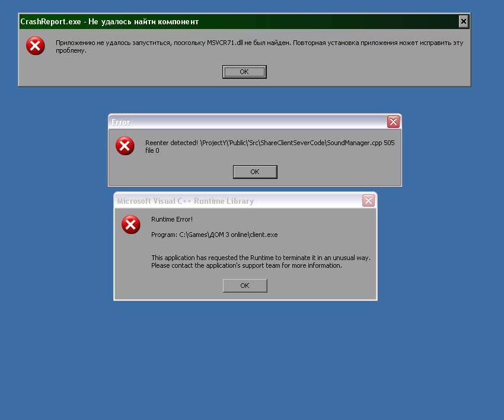This screenshot has height=420, width=504.
Task: Click the 'Runtime Error!' text
Action: pos(172,219)
